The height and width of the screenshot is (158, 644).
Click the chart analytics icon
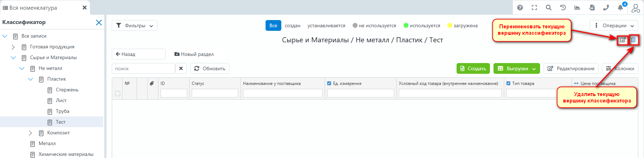coord(577,8)
